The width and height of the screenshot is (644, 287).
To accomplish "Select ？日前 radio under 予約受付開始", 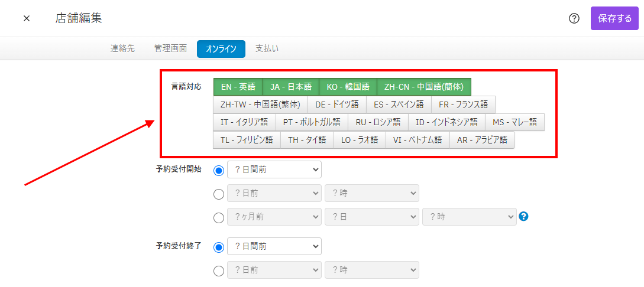I will point(219,193).
